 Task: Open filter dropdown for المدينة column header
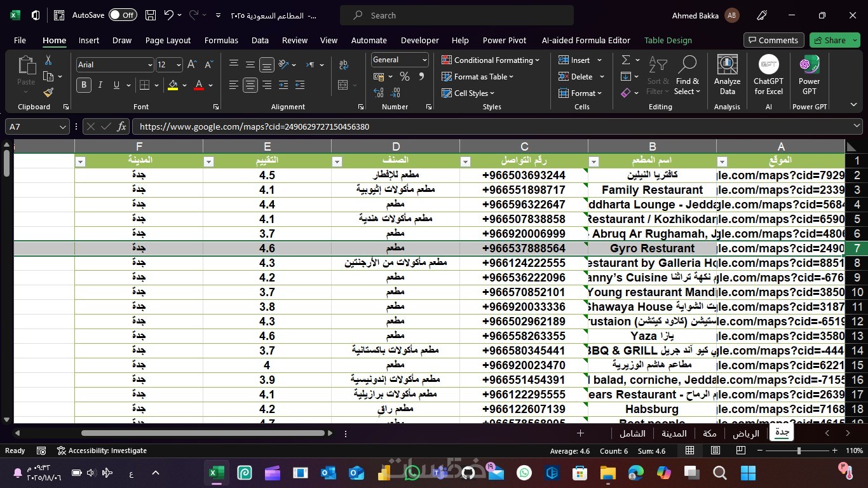[x=80, y=162]
